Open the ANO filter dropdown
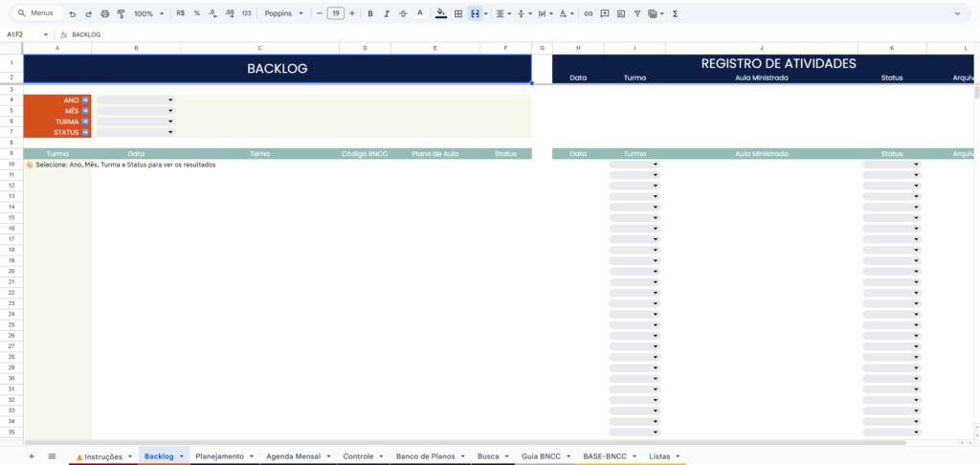 135,100
